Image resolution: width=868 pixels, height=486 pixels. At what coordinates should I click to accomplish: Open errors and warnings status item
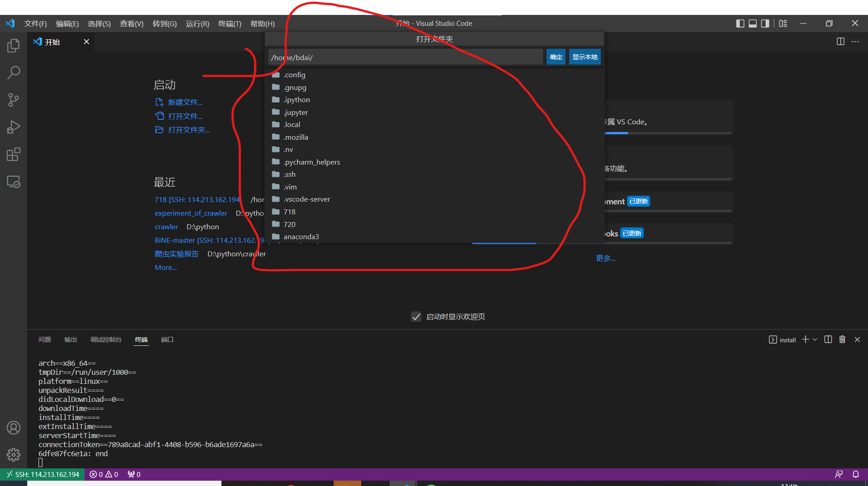(104, 474)
